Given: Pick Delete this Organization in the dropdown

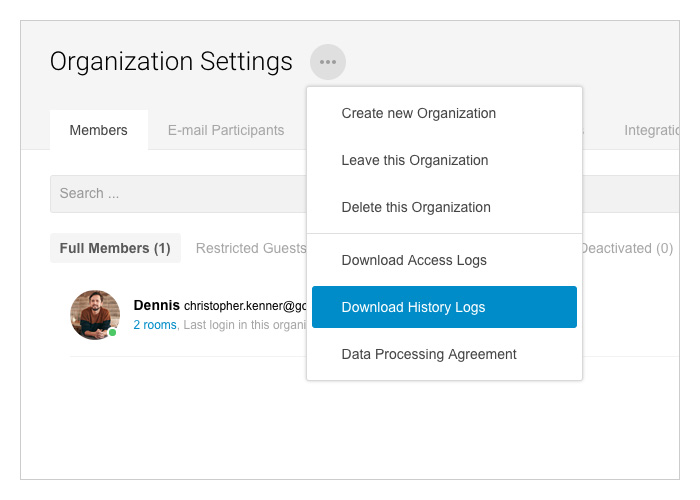Looking at the screenshot, I should pyautogui.click(x=416, y=207).
